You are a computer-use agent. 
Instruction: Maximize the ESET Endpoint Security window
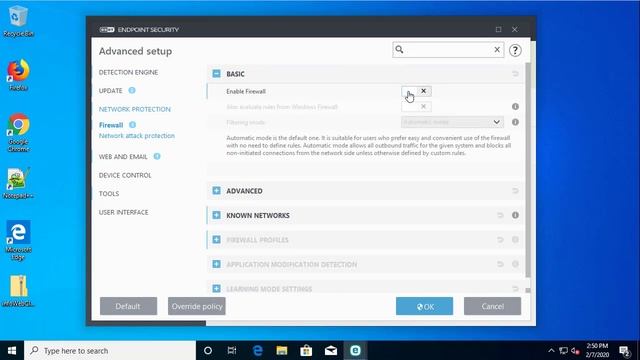(x=498, y=29)
